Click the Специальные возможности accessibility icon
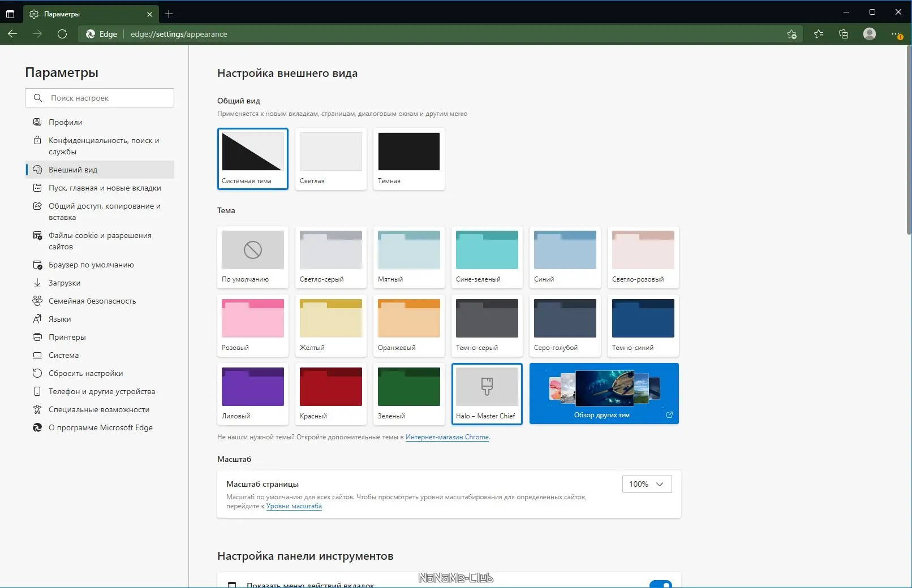The image size is (912, 588). pos(37,409)
